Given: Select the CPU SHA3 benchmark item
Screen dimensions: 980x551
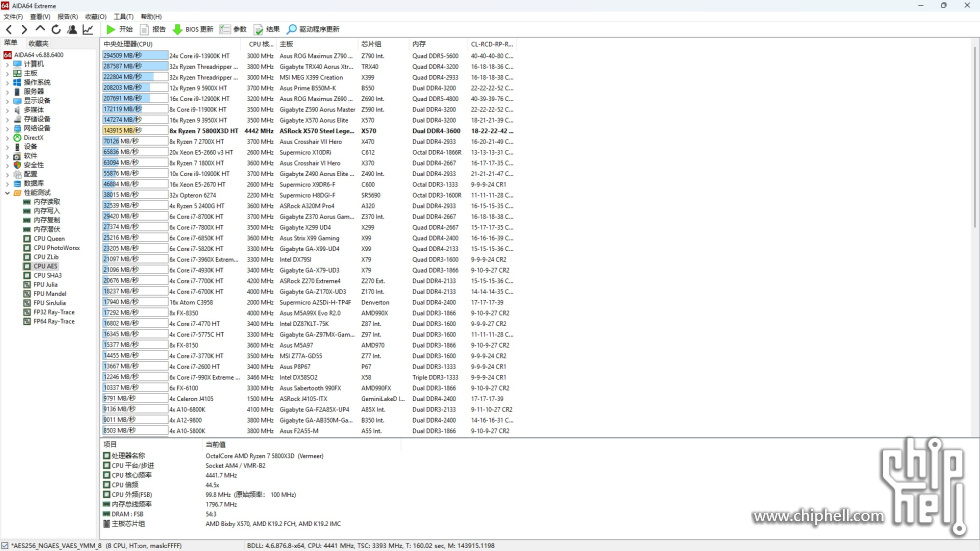Looking at the screenshot, I should coord(48,276).
